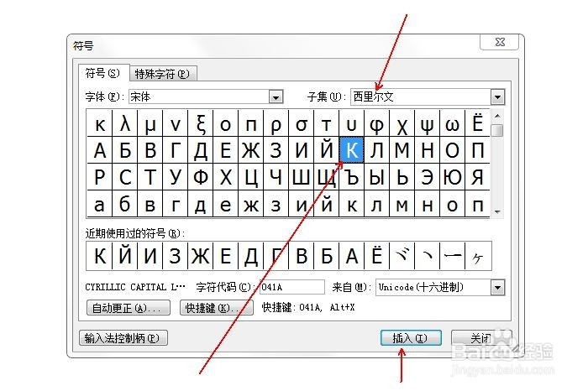Select lowercase л in the bottom grid row
This screenshot has height=391, width=588.
click(x=377, y=204)
